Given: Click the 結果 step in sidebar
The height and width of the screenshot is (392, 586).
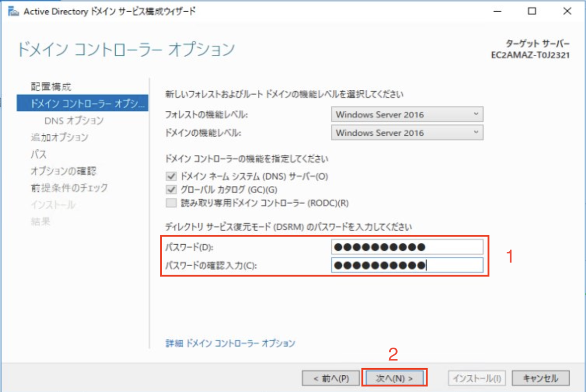Looking at the screenshot, I should coord(40,222).
